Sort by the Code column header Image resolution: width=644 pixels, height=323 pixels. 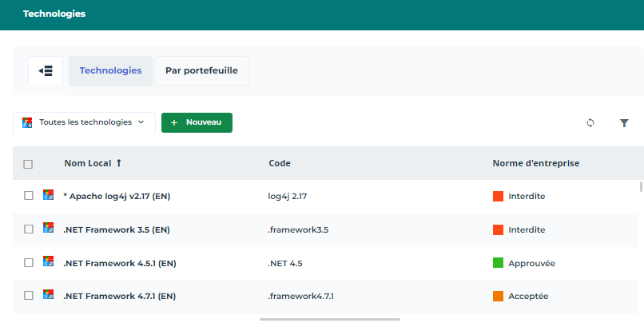click(x=279, y=163)
